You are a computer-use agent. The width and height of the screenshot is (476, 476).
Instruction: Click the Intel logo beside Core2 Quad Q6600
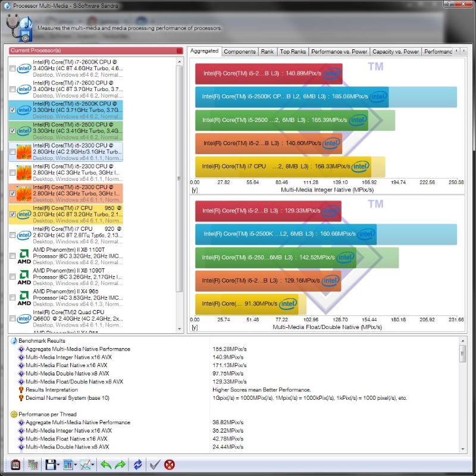coord(24,319)
